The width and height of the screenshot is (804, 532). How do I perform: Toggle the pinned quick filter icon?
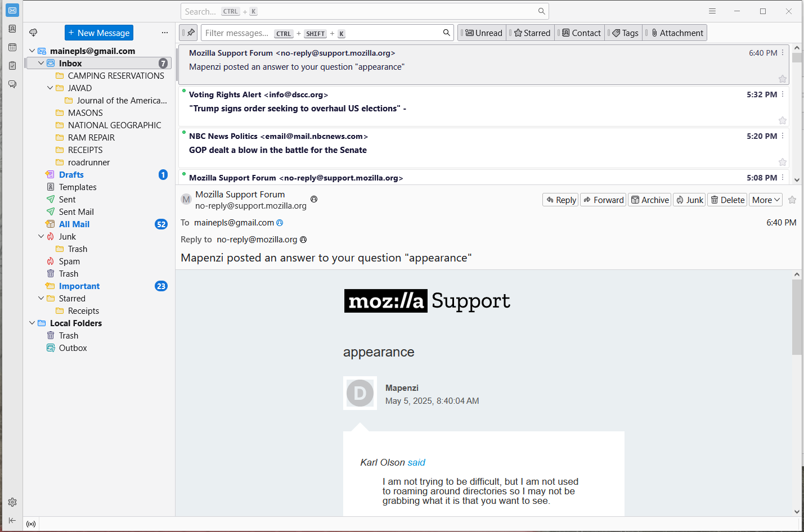pyautogui.click(x=188, y=33)
